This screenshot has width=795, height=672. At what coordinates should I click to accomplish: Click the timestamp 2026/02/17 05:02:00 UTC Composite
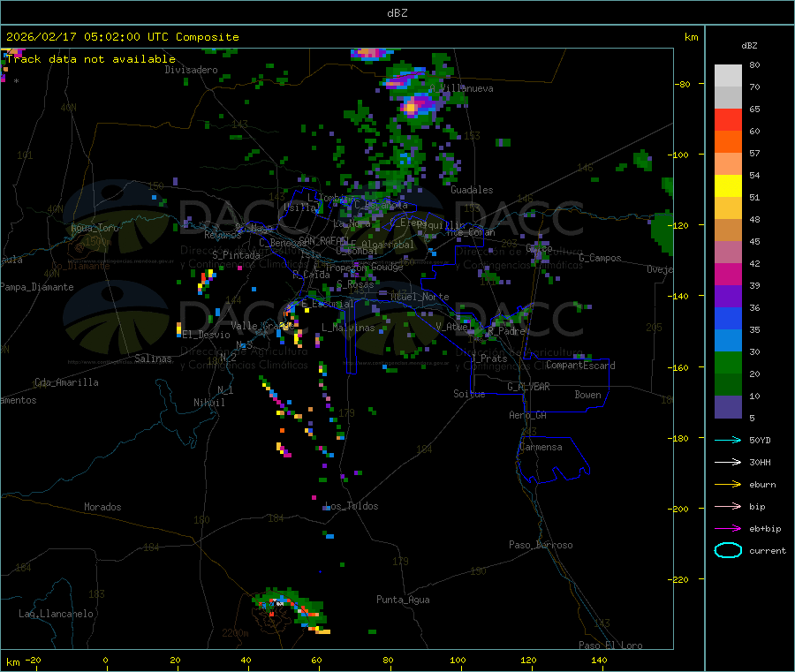pos(122,37)
